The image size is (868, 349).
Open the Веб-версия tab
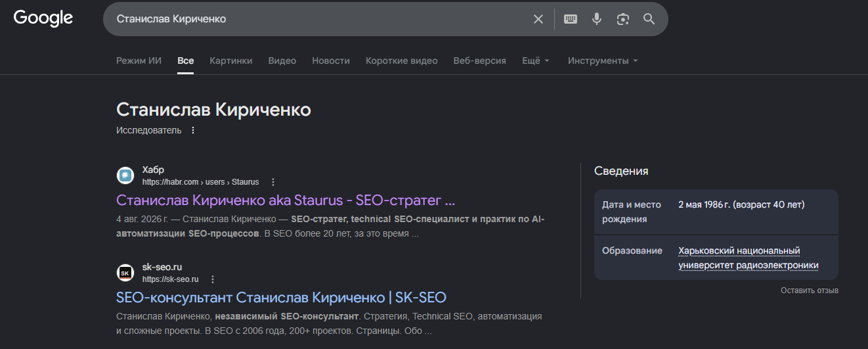pos(480,60)
